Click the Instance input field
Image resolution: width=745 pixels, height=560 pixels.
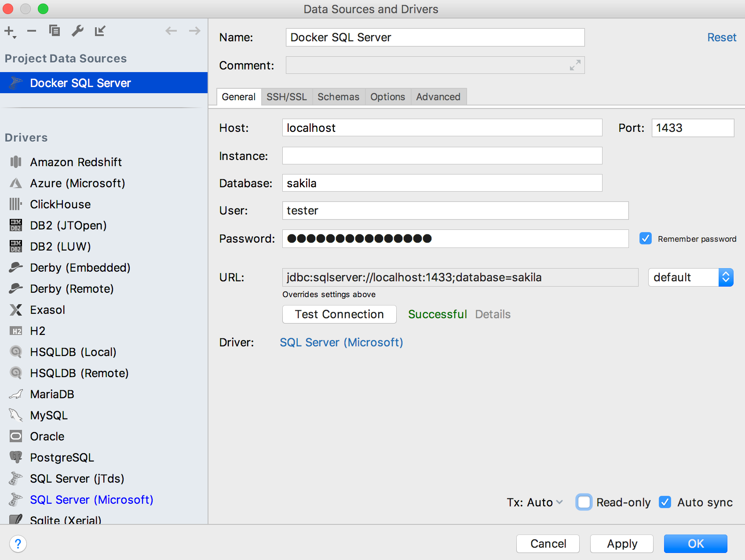442,156
